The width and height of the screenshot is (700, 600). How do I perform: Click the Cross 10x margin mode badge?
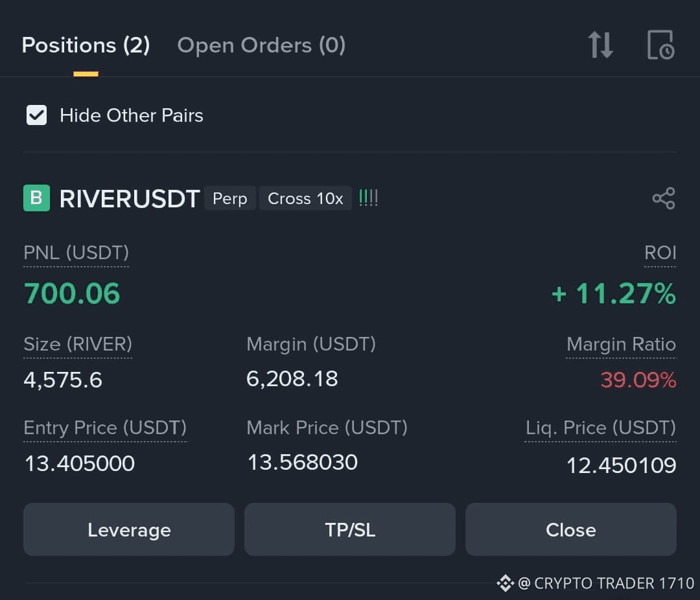tap(305, 198)
